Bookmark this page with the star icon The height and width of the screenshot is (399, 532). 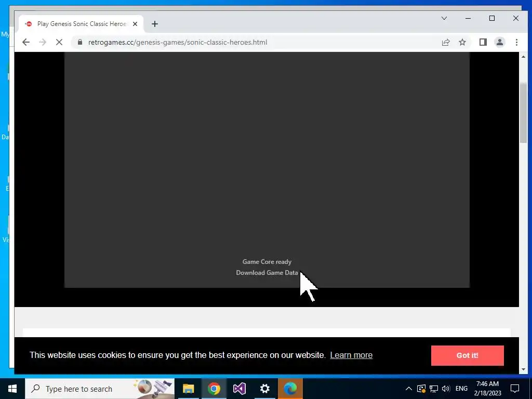[462, 42]
